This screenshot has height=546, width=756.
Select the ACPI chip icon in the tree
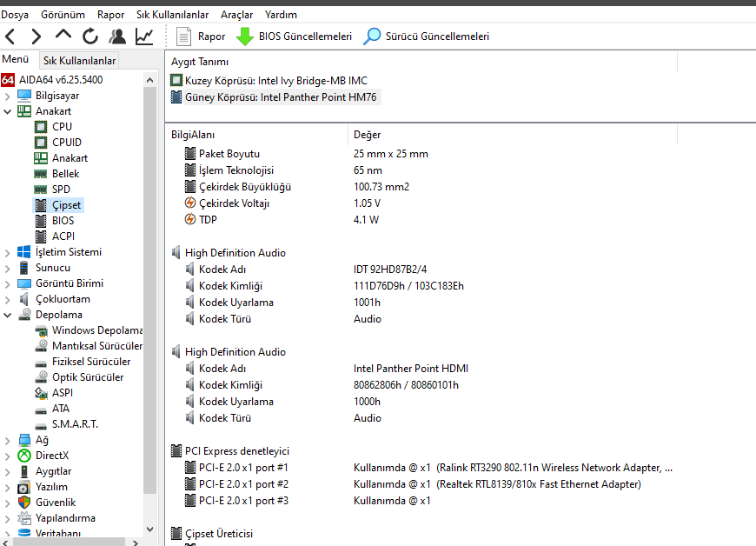(x=41, y=236)
